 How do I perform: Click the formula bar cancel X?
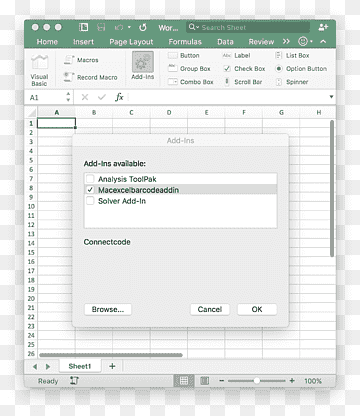(x=85, y=97)
